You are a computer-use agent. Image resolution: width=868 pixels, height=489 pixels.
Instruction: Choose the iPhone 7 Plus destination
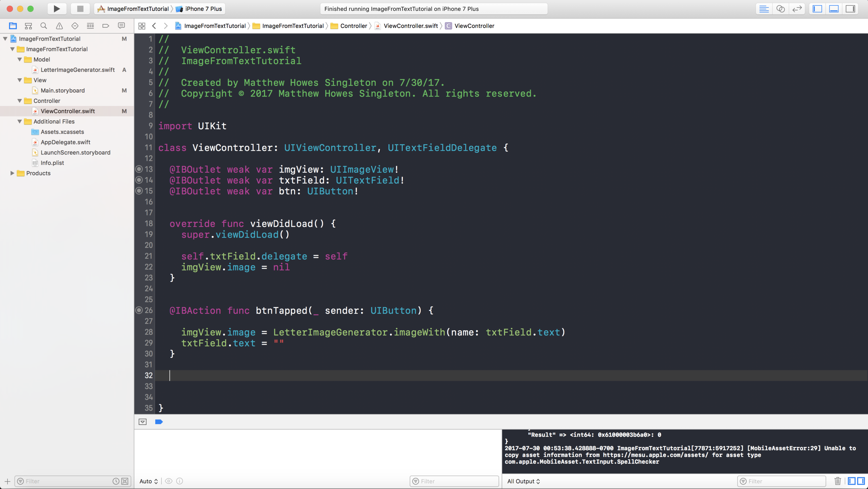pyautogui.click(x=199, y=9)
